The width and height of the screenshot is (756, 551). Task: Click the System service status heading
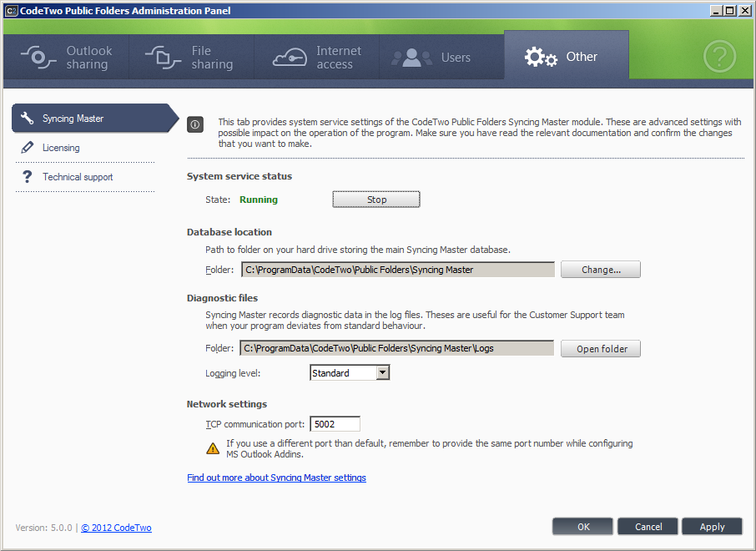[x=239, y=177]
